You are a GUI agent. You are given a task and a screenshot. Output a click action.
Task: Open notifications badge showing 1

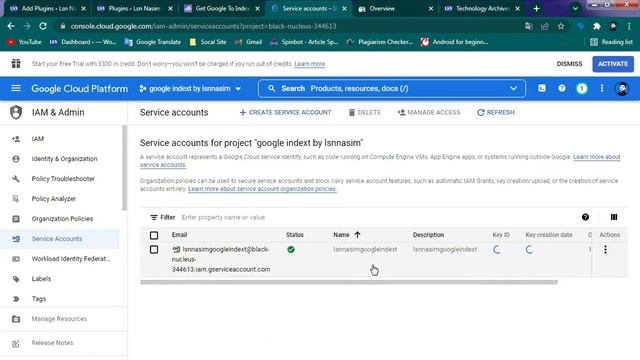click(582, 89)
